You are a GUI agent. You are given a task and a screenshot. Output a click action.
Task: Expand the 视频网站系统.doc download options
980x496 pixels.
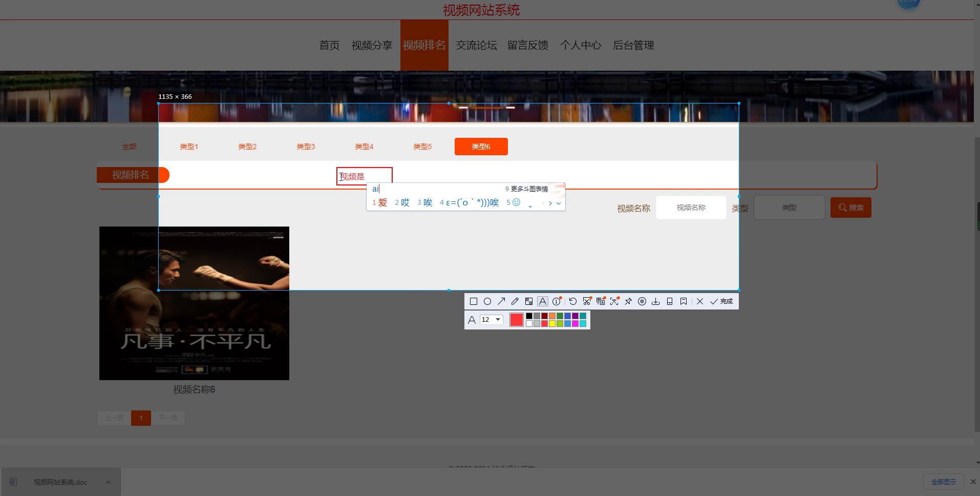(108, 482)
